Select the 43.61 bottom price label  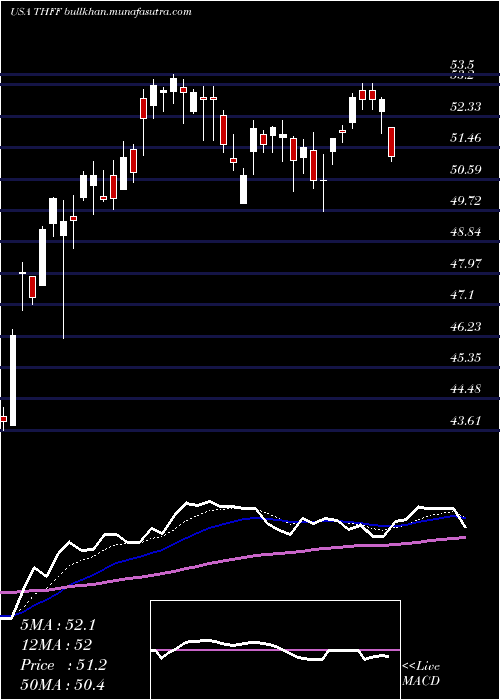tap(465, 421)
